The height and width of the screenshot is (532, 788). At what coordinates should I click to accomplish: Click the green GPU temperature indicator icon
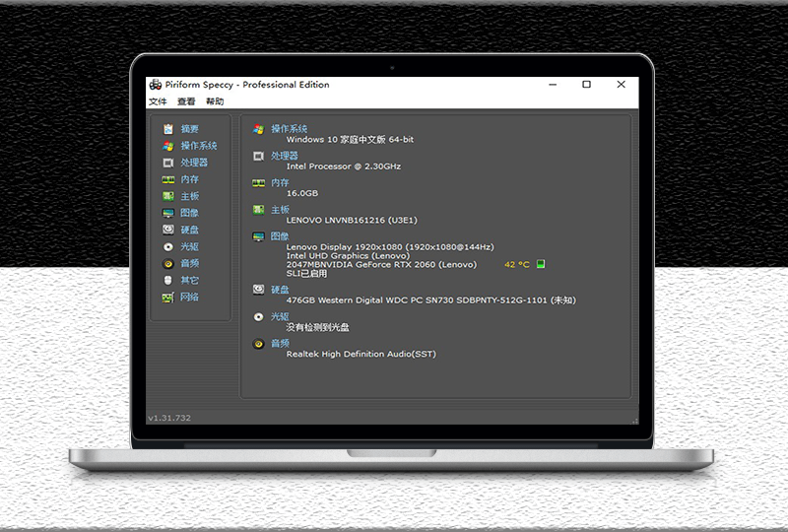pos(541,264)
